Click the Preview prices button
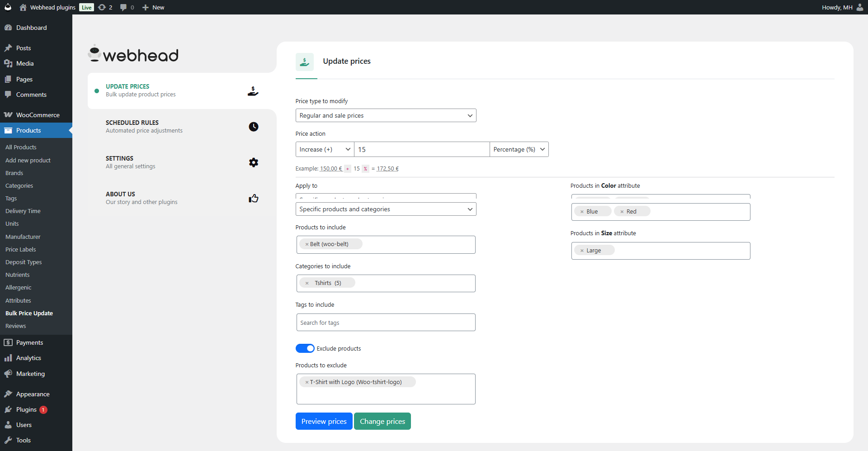Viewport: 868px width, 451px height. (x=324, y=421)
